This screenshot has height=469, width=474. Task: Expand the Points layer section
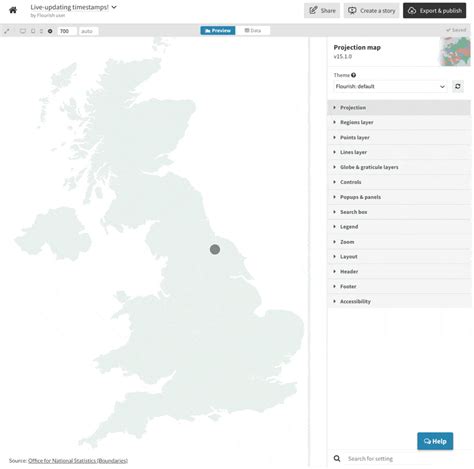399,137
